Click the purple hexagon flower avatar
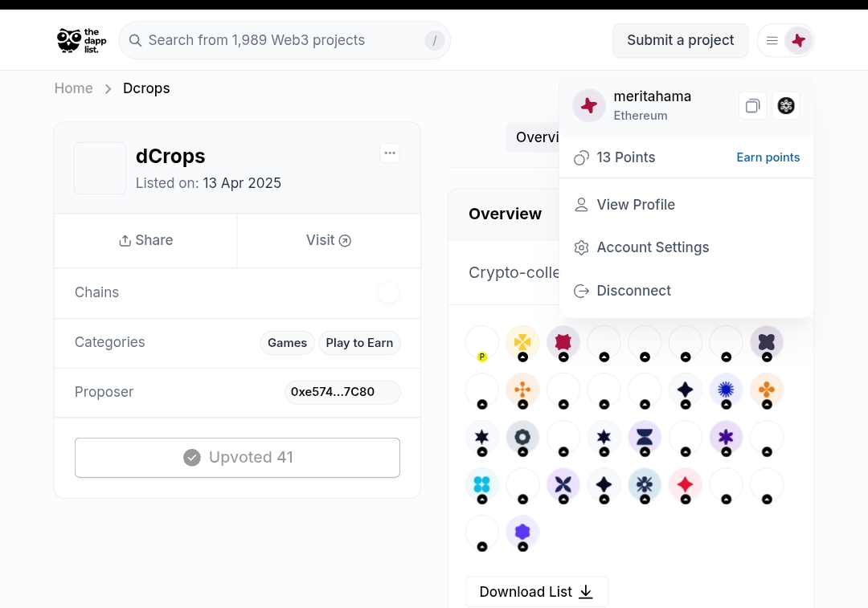The width and height of the screenshot is (868, 608). point(522,533)
